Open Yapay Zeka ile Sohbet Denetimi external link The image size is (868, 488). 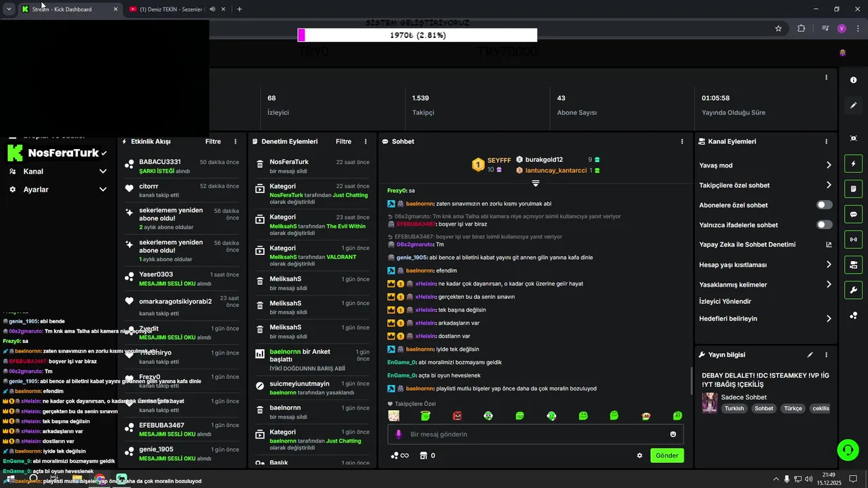829,245
